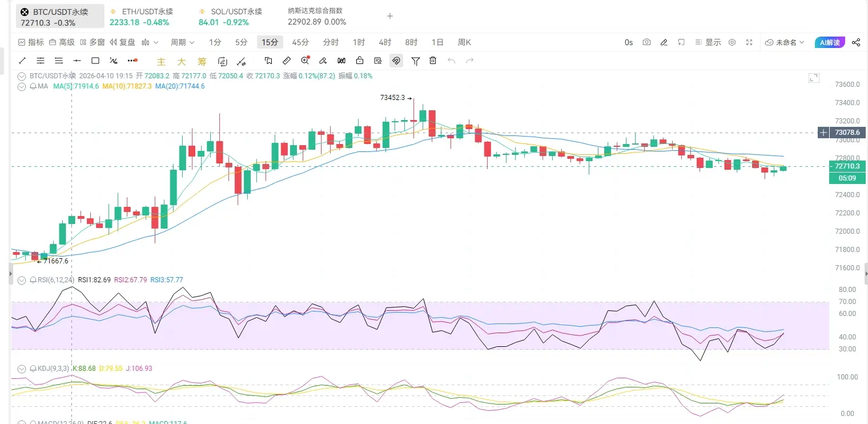The height and width of the screenshot is (424, 868).
Task: Open the more drawing tools ellipsis
Action: (x=132, y=61)
